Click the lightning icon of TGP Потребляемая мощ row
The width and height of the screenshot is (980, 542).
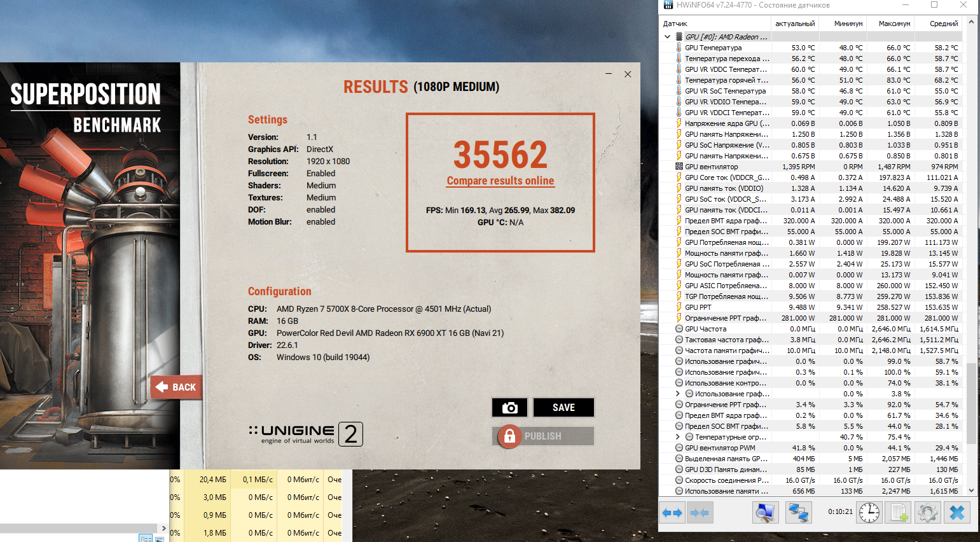679,296
